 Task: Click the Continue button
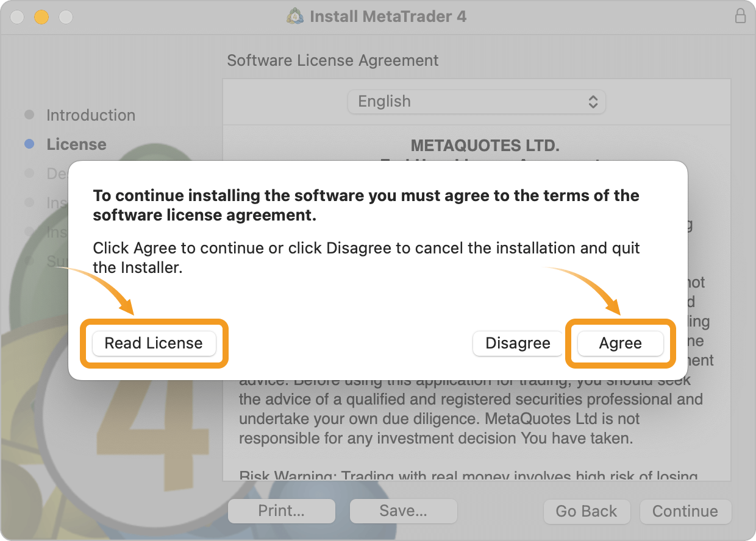click(x=685, y=511)
